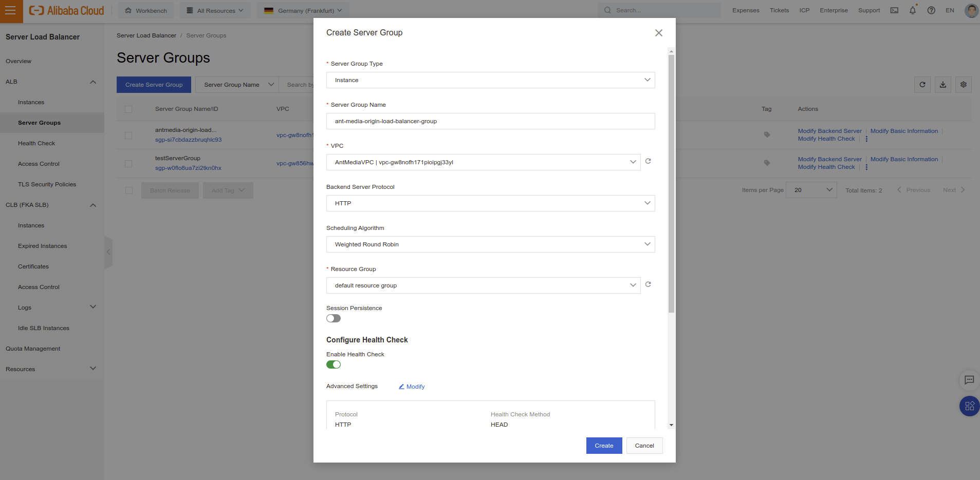
Task: Open more actions for testServerGroup row
Action: tap(866, 167)
